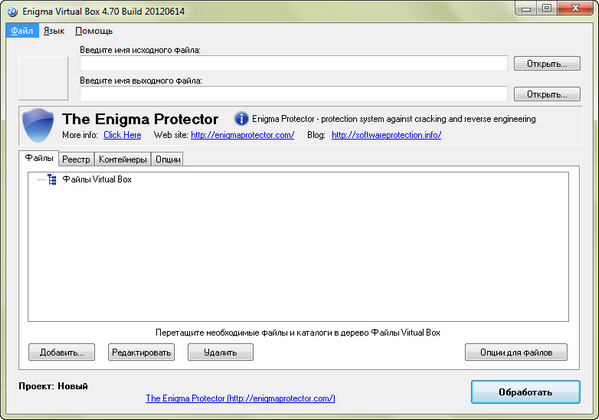Click the input file name field
Screen dimensions: 599x420
[293, 63]
